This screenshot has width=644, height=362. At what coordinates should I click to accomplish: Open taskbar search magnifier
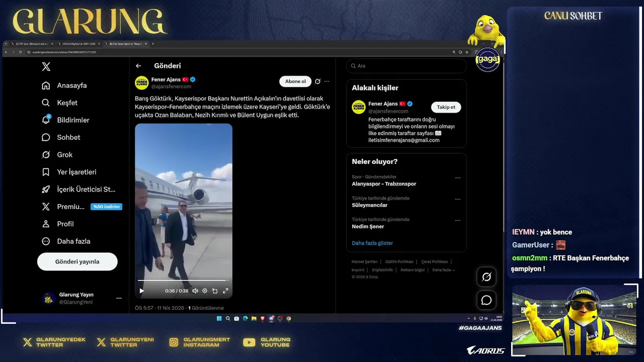pos(228,318)
